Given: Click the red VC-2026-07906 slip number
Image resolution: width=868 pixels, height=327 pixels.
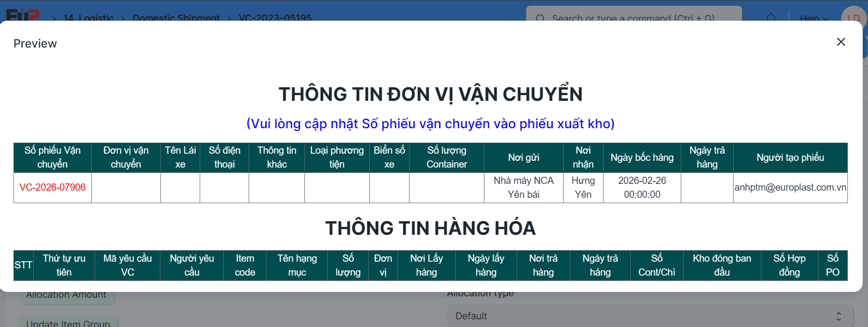Looking at the screenshot, I should pyautogui.click(x=52, y=187).
